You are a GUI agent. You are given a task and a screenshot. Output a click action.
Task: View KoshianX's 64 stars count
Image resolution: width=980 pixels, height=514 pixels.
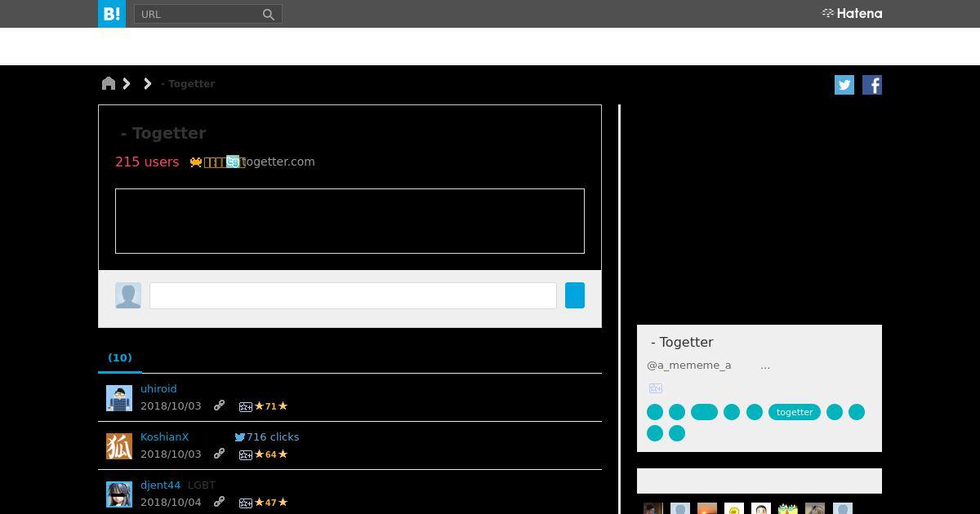click(271, 454)
